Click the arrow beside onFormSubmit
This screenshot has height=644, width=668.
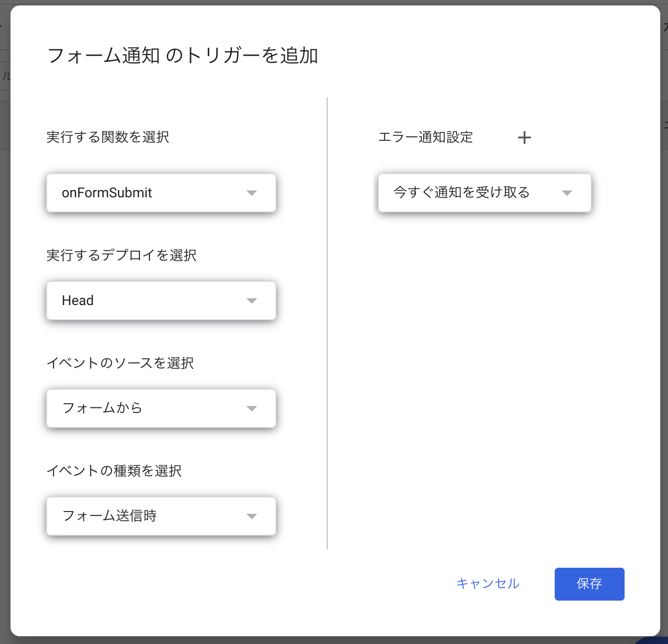click(x=252, y=193)
